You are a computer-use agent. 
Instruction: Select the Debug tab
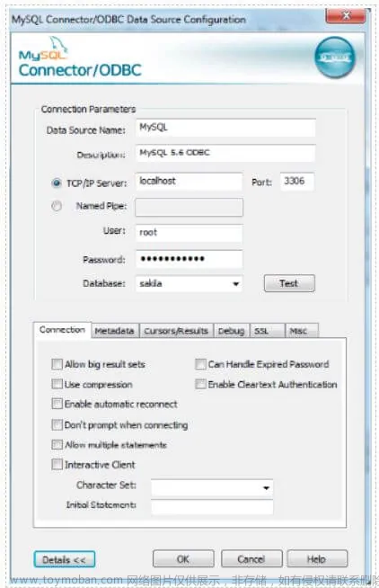(x=231, y=331)
